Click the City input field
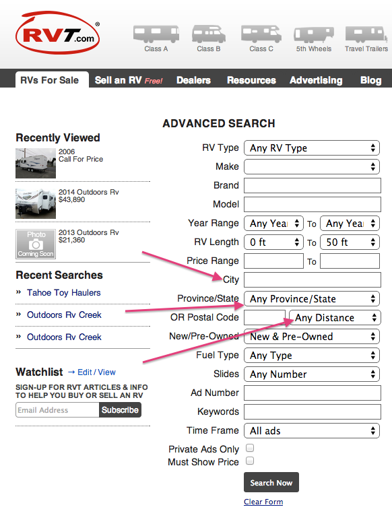This screenshot has height=532, width=392. (313, 280)
